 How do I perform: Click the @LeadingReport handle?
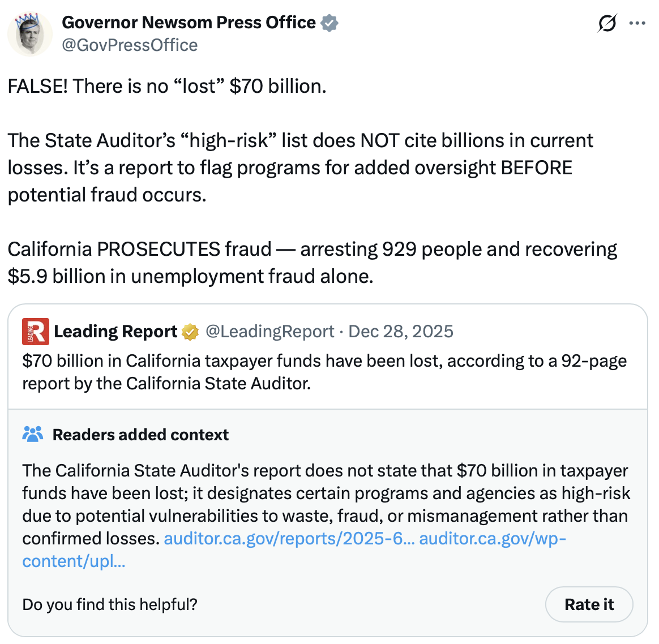(269, 332)
